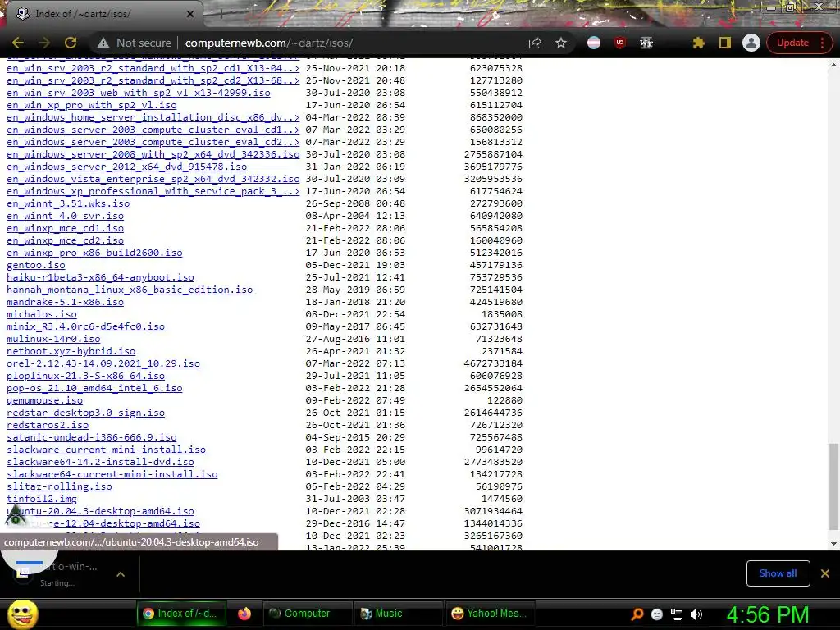Click en_winxp_pro_x86_build2600.iso
840x630 pixels.
[x=94, y=253]
